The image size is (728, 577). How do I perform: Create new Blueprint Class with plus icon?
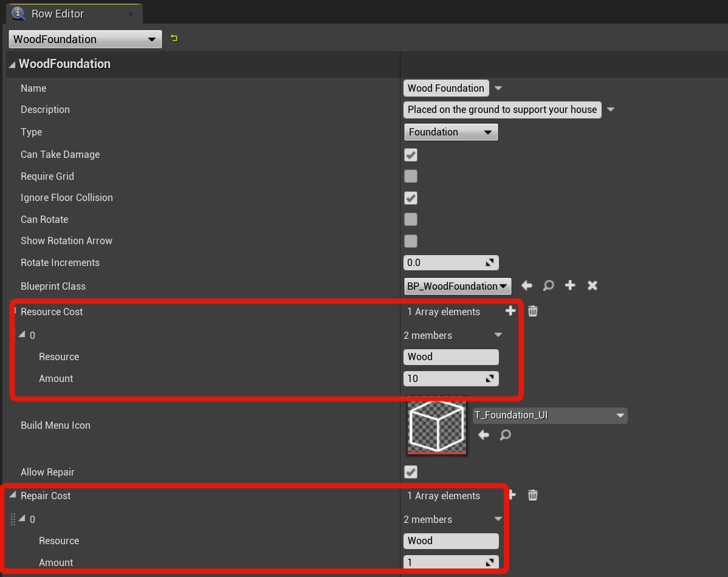pyautogui.click(x=570, y=285)
